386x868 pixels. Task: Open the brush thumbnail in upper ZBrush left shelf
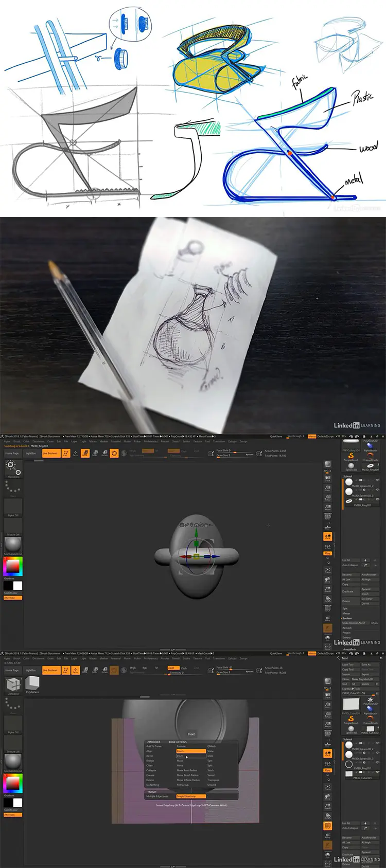[13, 468]
